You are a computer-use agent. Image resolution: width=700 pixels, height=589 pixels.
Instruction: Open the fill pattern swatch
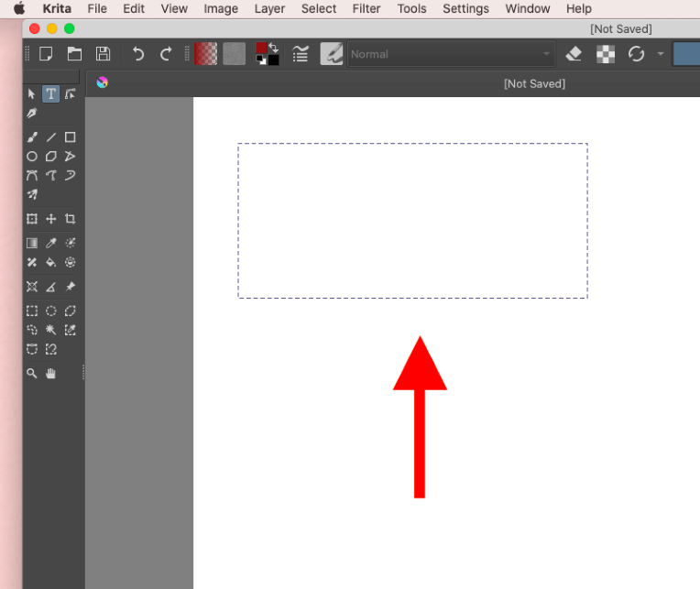coord(234,54)
